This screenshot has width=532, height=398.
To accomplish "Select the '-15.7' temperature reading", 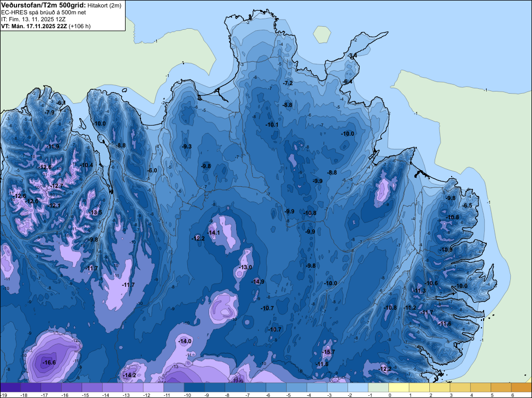I will tap(328, 352).
